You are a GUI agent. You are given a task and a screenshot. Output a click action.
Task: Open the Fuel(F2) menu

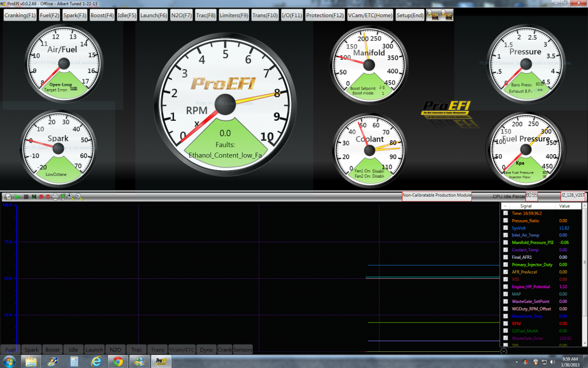49,15
